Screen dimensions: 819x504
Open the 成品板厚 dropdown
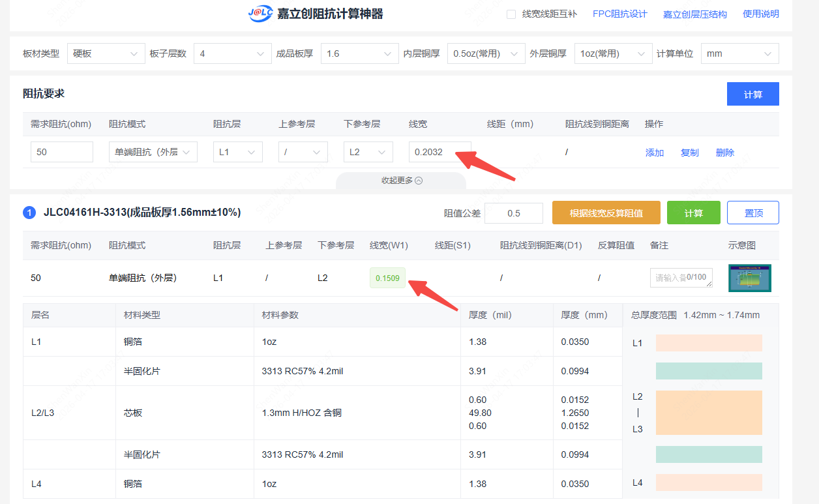pyautogui.click(x=360, y=53)
